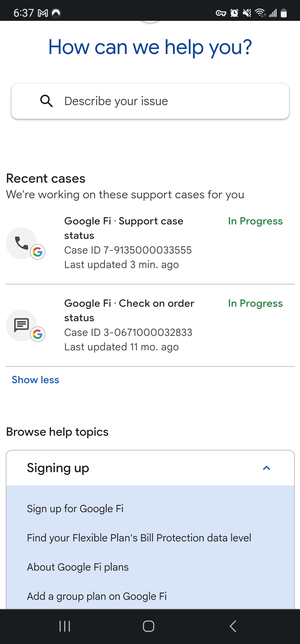Open Add a group plan on Google Fi

point(97,596)
